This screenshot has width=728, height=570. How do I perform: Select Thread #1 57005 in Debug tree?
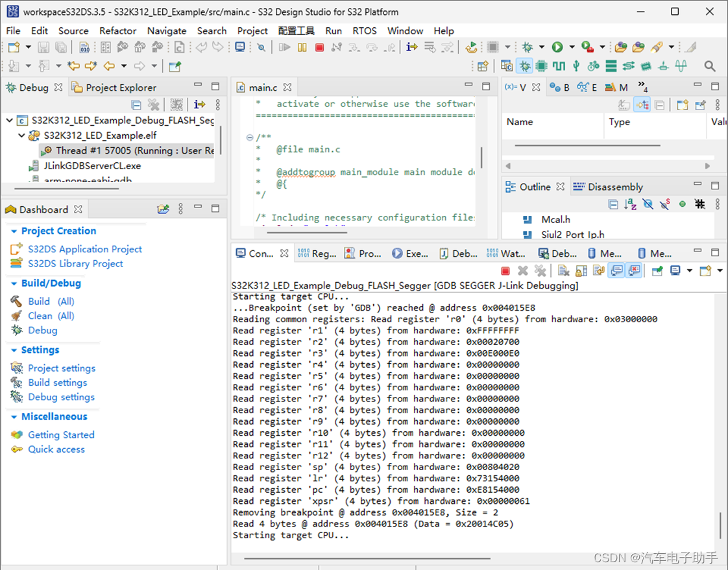[127, 150]
